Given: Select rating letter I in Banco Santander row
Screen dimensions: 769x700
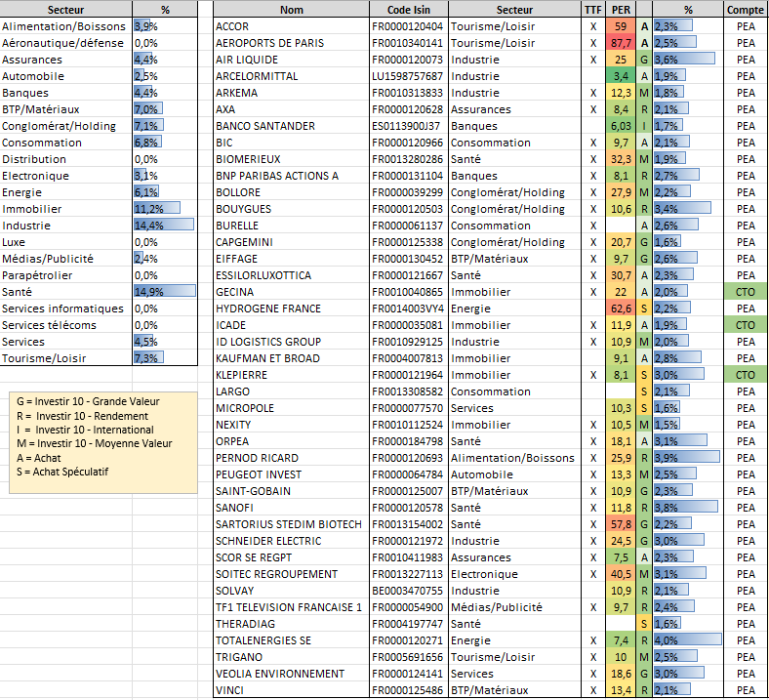Looking at the screenshot, I should click(x=644, y=126).
